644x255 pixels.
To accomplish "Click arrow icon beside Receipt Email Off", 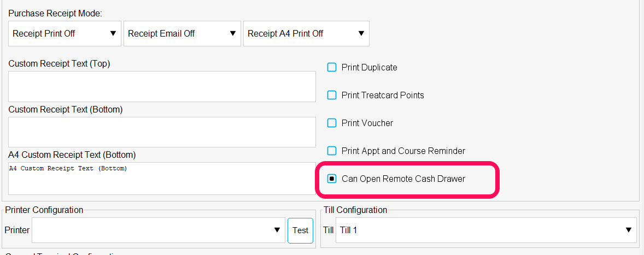I will tap(233, 34).
